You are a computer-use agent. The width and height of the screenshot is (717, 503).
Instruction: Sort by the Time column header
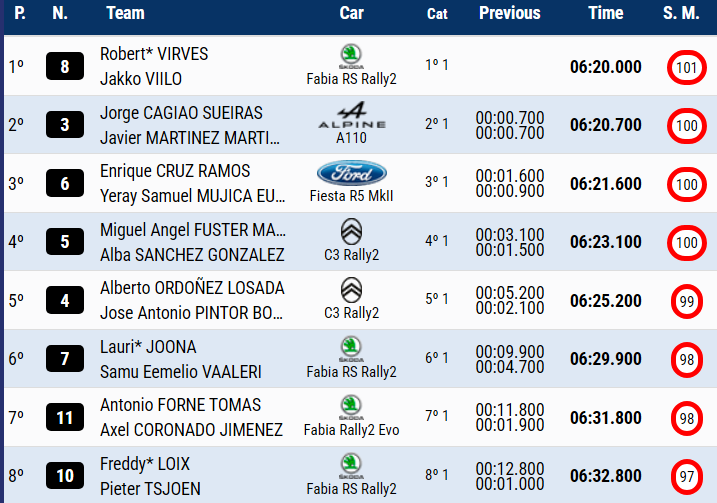point(605,13)
